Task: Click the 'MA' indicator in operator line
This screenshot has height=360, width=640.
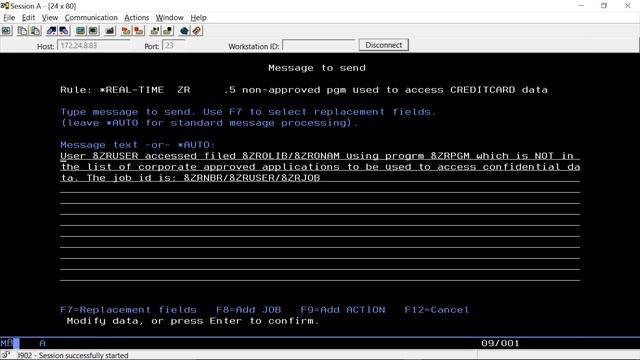Action: 7,343
